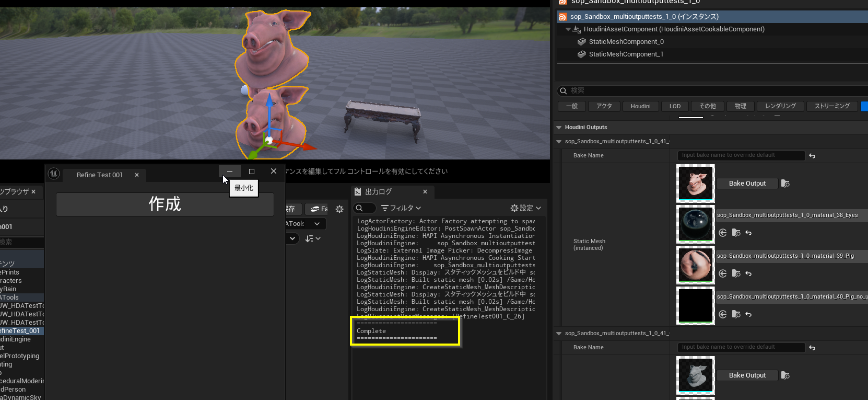The image size is (868, 400).
Task: Click the first Bake Output button
Action: click(x=747, y=184)
